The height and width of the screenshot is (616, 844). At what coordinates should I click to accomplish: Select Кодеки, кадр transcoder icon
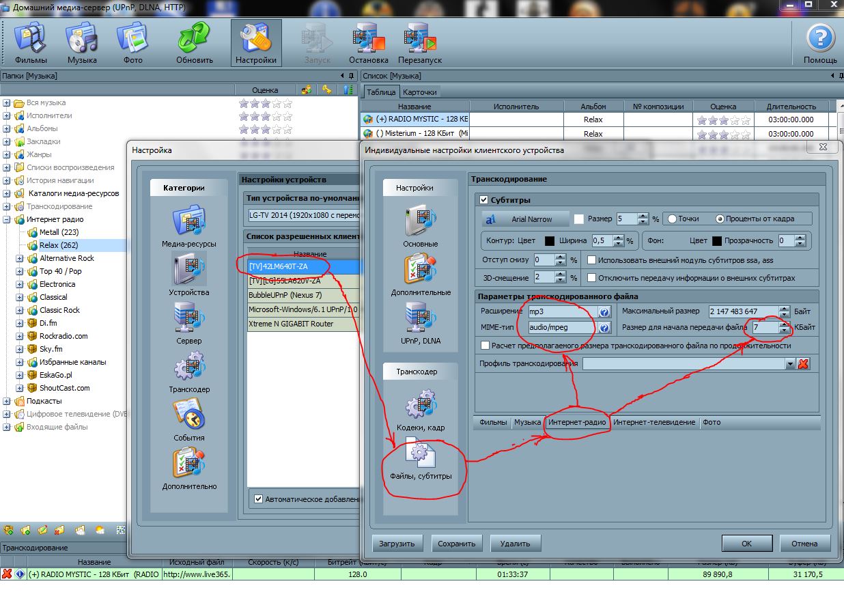pyautogui.click(x=420, y=410)
